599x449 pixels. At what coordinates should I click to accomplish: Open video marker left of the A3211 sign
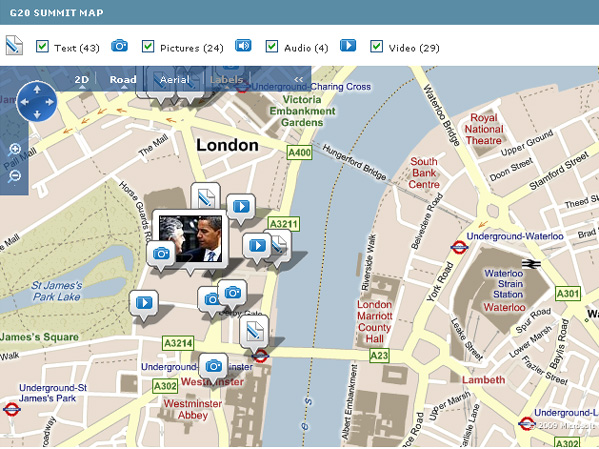coord(241,207)
